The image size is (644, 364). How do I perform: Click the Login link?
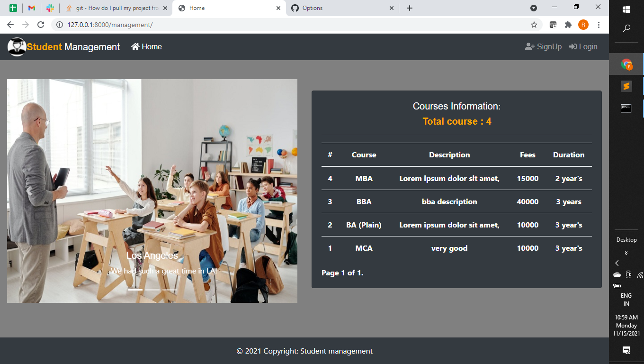click(x=583, y=46)
